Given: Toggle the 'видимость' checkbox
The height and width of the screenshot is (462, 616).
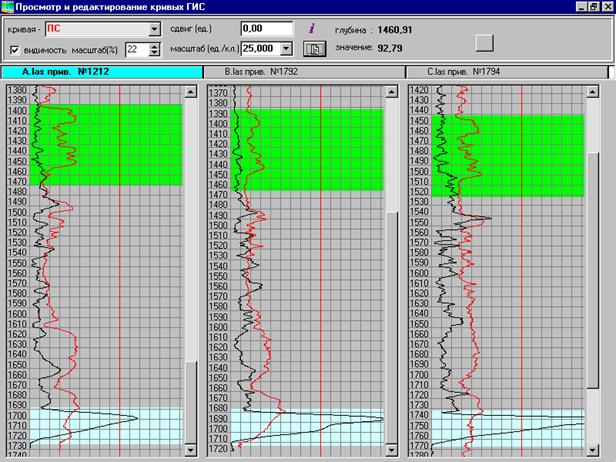Looking at the screenshot, I should (14, 49).
